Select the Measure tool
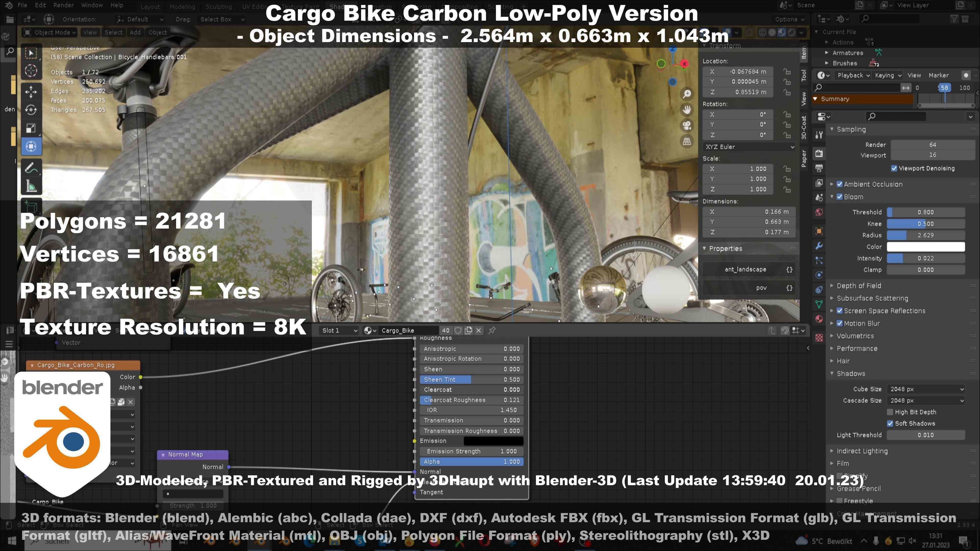 click(x=31, y=186)
